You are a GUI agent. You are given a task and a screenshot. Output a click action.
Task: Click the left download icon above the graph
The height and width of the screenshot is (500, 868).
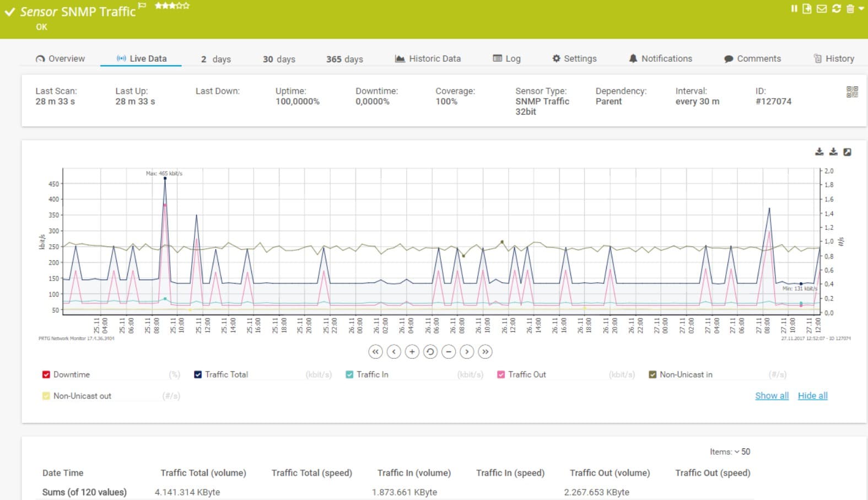[x=820, y=152]
